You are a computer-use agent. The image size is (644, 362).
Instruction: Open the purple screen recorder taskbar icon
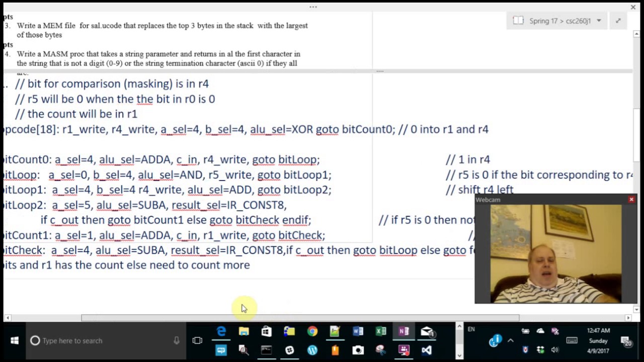point(404,350)
